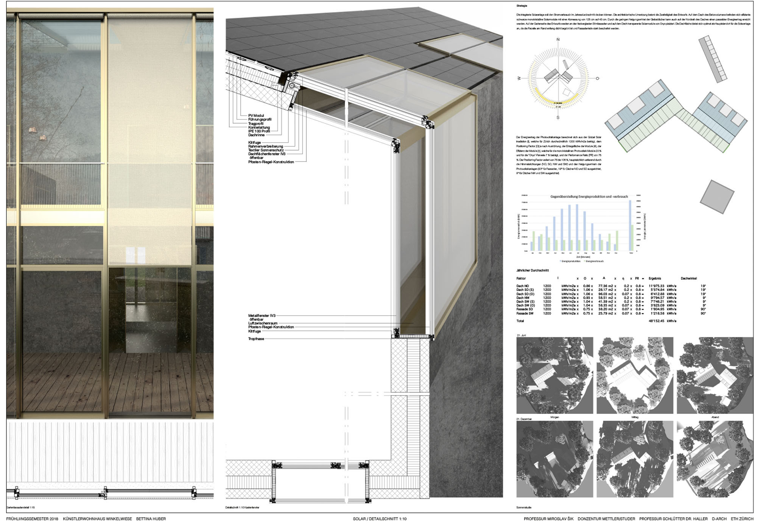
Task: Click the 'Tropfnase' annotation label
Action: pos(256,339)
